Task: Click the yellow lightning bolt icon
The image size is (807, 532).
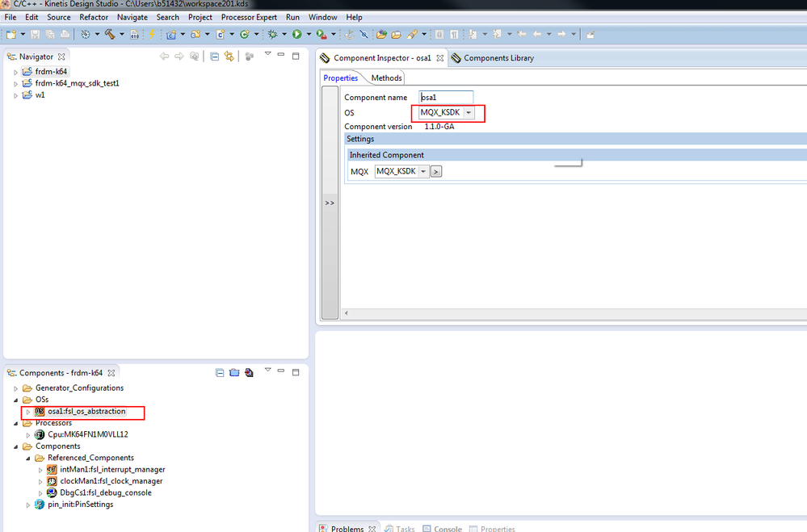Action: tap(152, 35)
